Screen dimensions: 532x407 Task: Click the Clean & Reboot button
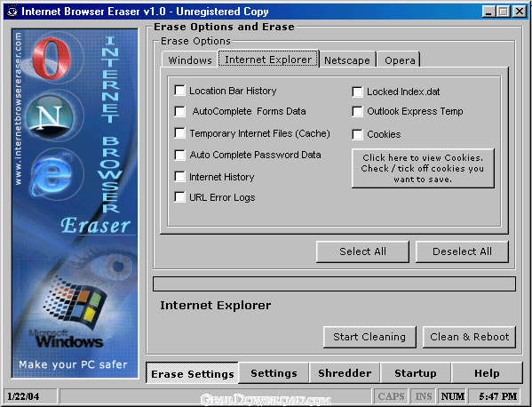pyautogui.click(x=469, y=337)
